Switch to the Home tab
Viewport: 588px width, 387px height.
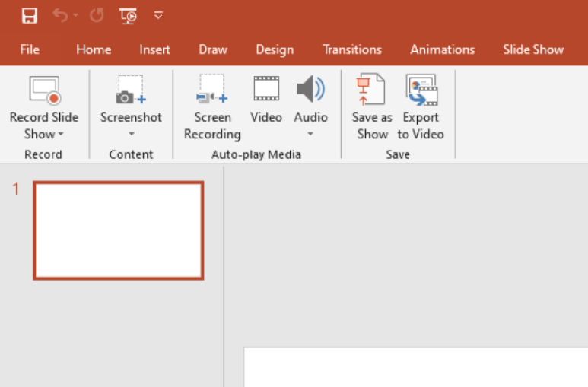(94, 49)
